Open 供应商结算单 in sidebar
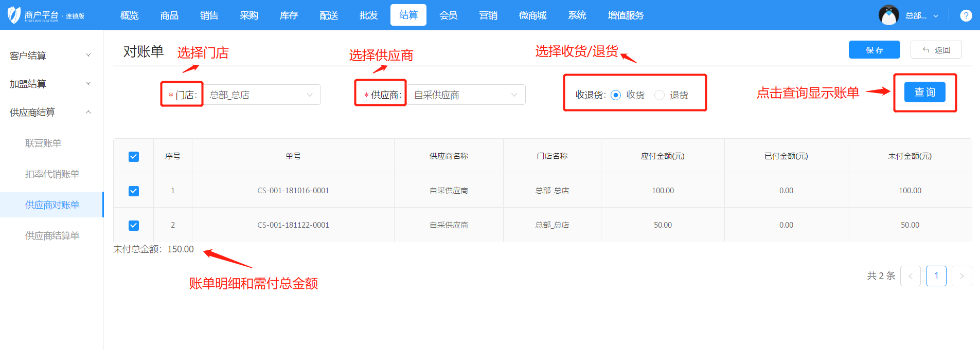Image resolution: width=980 pixels, height=350 pixels. click(52, 235)
